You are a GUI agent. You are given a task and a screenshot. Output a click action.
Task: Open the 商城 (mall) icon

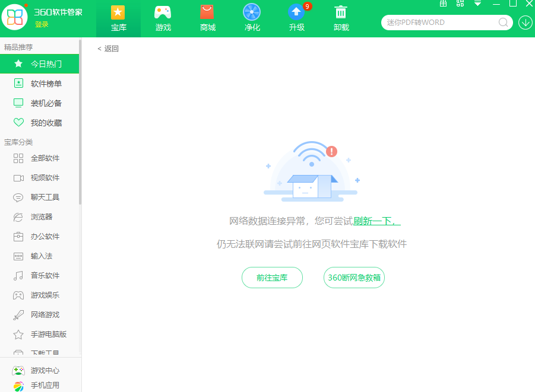[207, 18]
